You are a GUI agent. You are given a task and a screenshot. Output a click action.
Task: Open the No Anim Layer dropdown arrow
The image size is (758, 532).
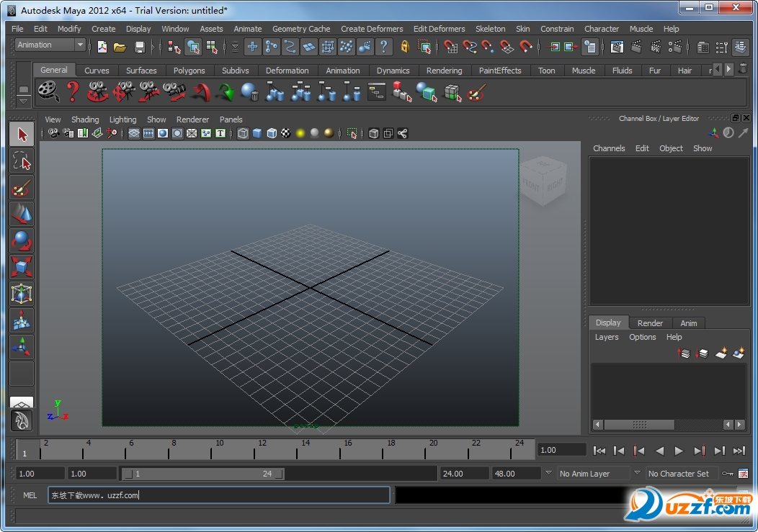click(x=548, y=472)
